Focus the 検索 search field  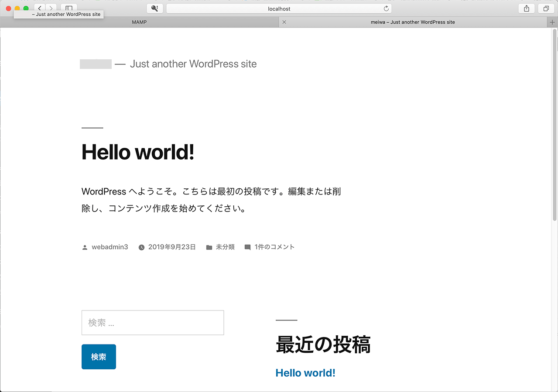[153, 323]
